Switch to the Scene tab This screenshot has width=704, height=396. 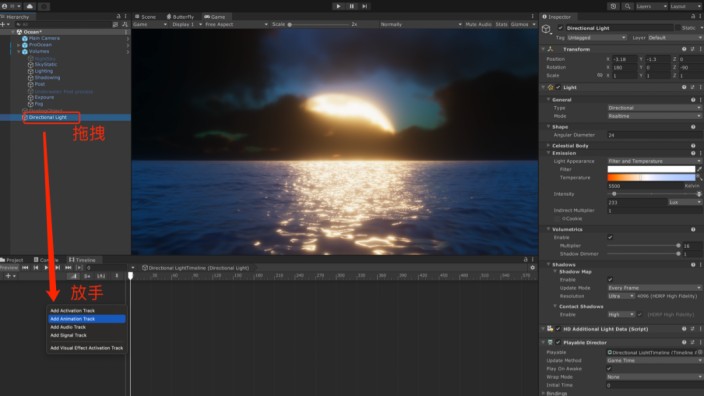point(145,17)
